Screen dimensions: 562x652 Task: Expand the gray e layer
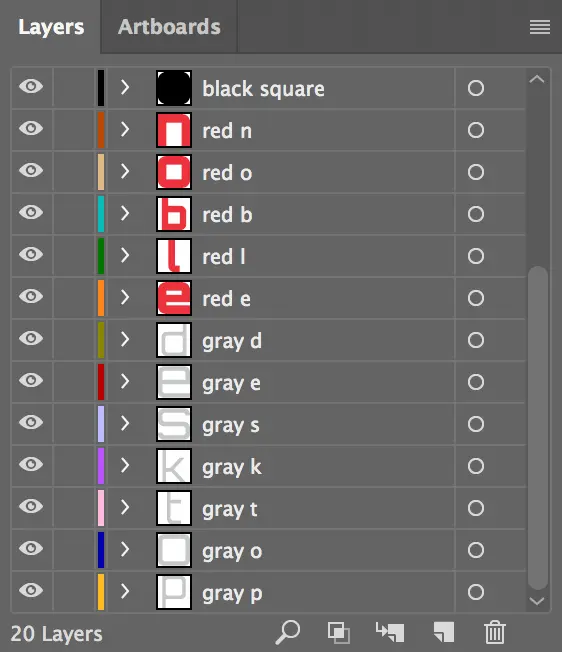tap(125, 381)
